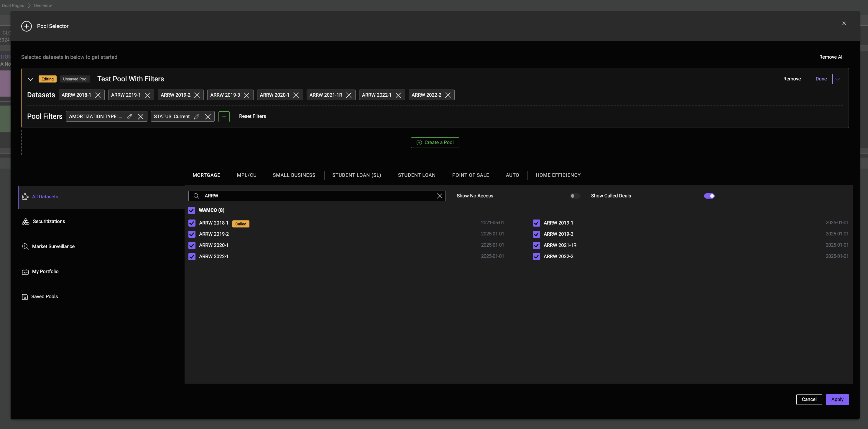Open the Done button dropdown arrow

click(x=837, y=79)
